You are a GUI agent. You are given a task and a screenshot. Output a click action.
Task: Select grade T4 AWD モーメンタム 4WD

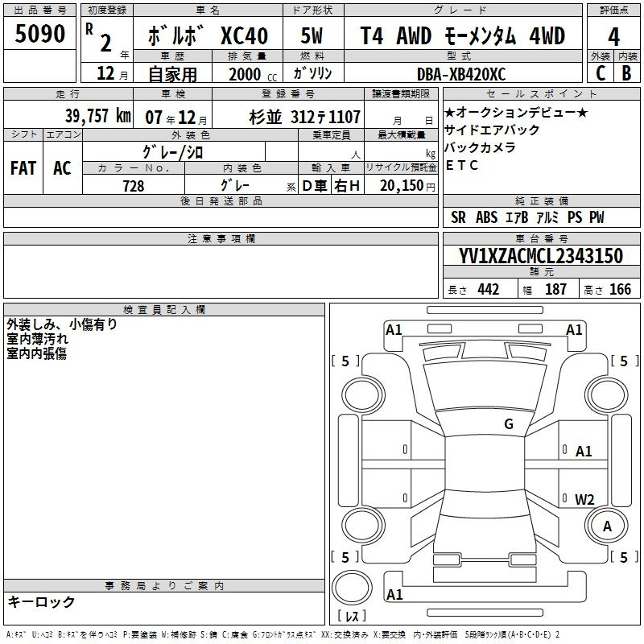pos(463,35)
